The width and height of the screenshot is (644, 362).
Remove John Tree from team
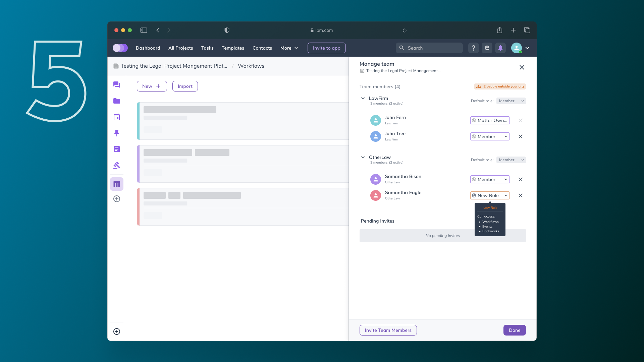tap(520, 136)
